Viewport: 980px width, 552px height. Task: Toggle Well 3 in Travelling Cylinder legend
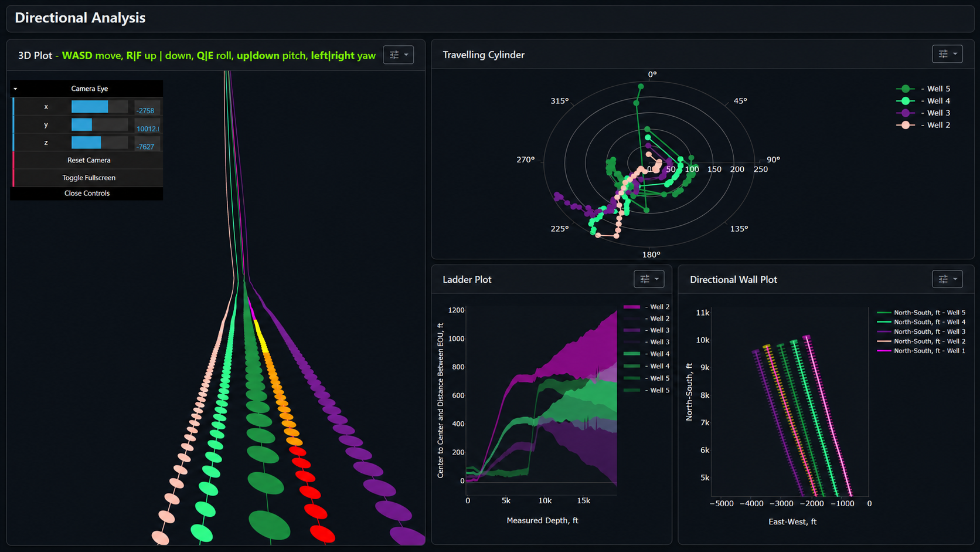click(923, 113)
